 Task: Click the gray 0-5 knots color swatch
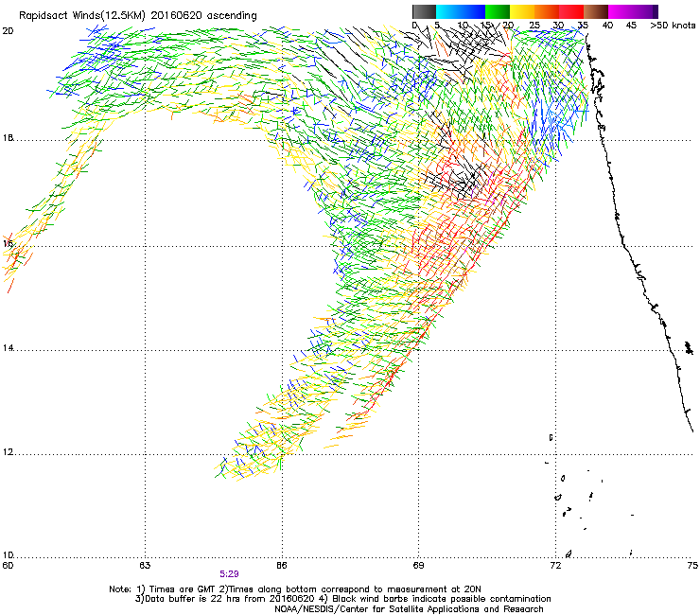pyautogui.click(x=424, y=11)
